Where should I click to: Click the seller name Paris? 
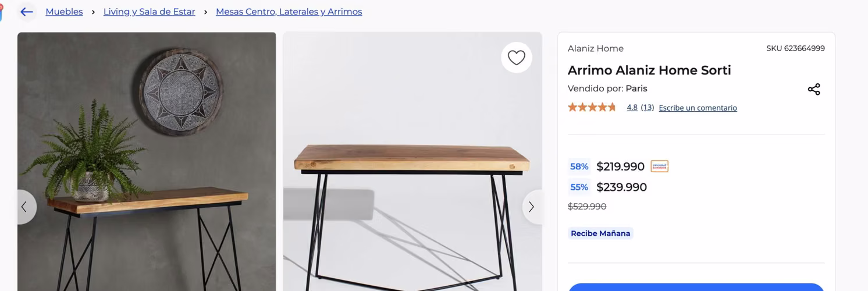click(x=636, y=88)
